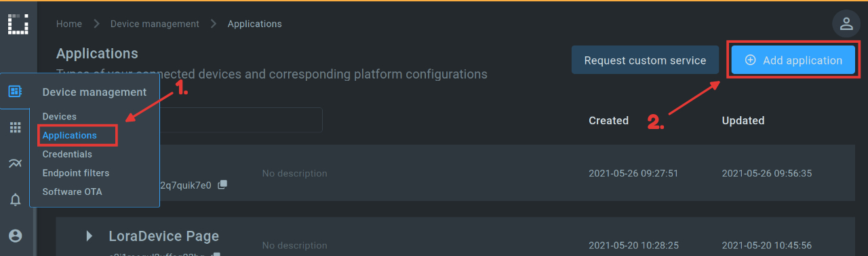Expand the LoraDevice Page application row
The image size is (868, 256).
point(89,236)
